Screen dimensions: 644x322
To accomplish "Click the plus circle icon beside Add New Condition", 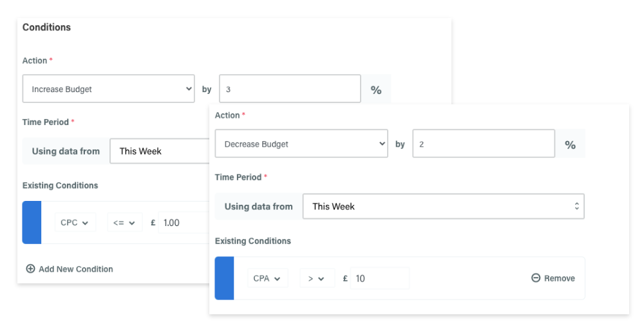I will [x=30, y=269].
